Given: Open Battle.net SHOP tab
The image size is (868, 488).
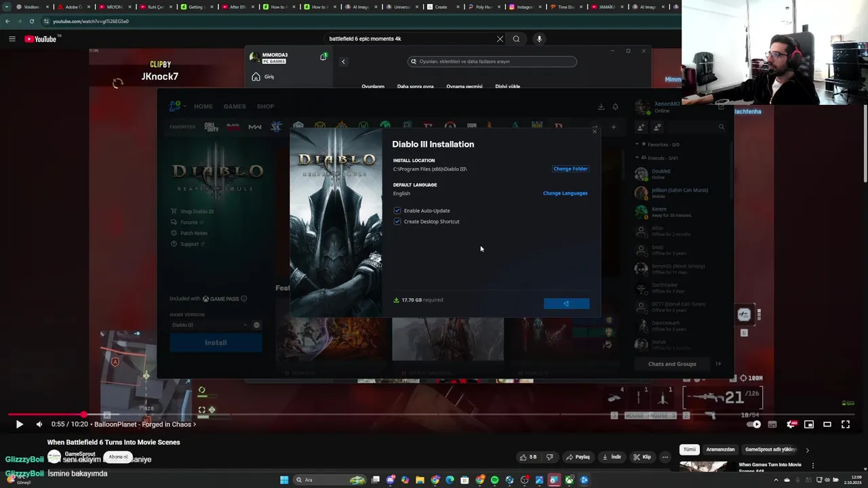Looking at the screenshot, I should (x=265, y=106).
